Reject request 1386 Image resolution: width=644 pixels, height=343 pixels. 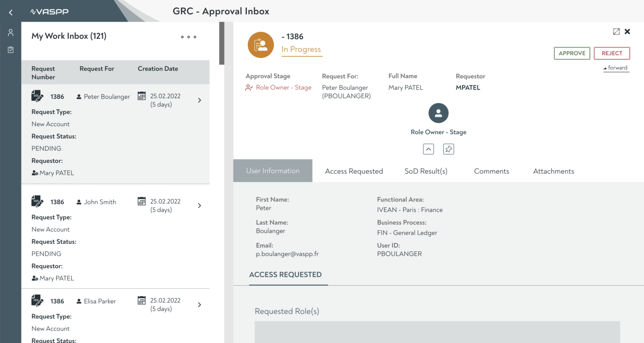coord(612,53)
